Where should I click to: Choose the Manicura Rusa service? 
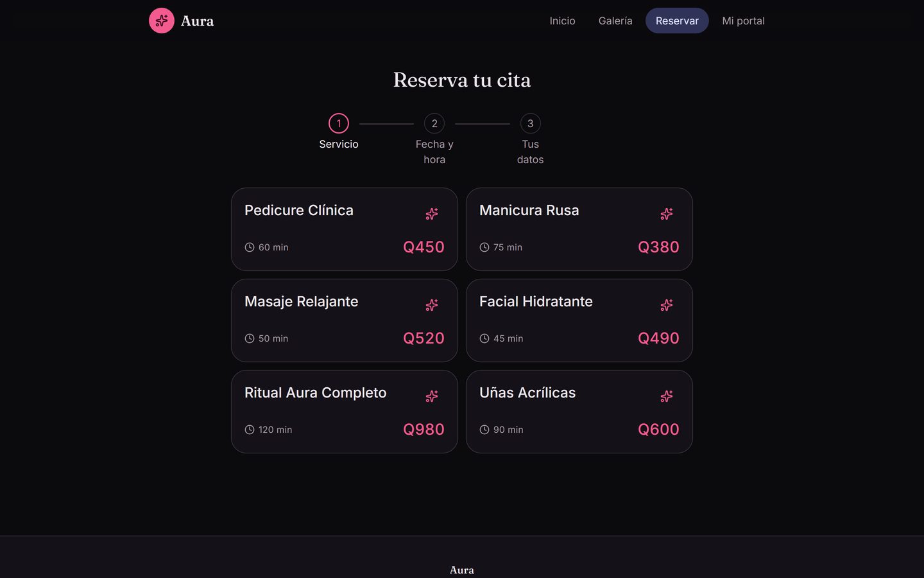coord(579,229)
